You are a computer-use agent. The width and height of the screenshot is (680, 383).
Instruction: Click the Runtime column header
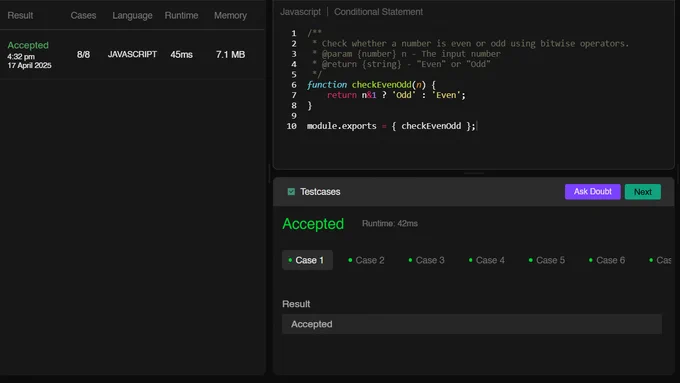pyautogui.click(x=181, y=16)
